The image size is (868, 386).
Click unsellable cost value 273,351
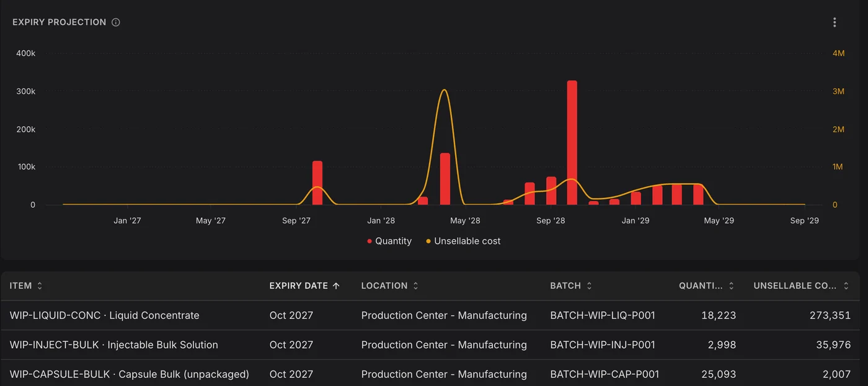830,315
